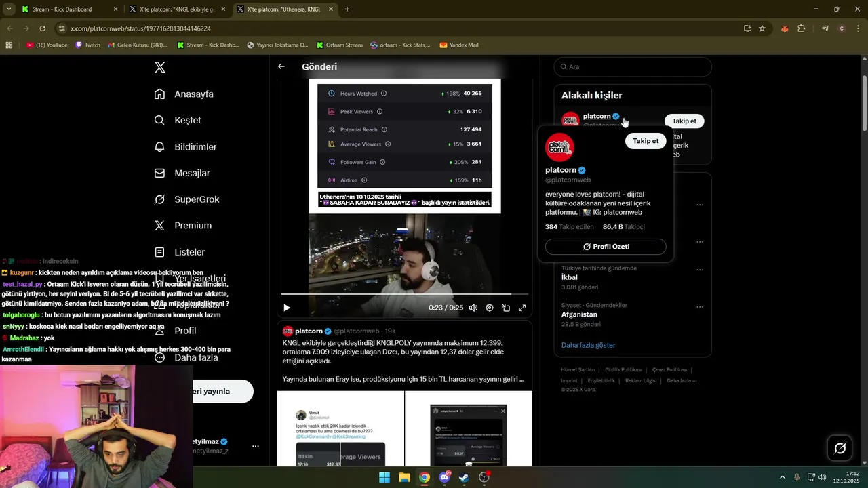Open Hizmet Şartları footer link
The width and height of the screenshot is (868, 488).
578,370
